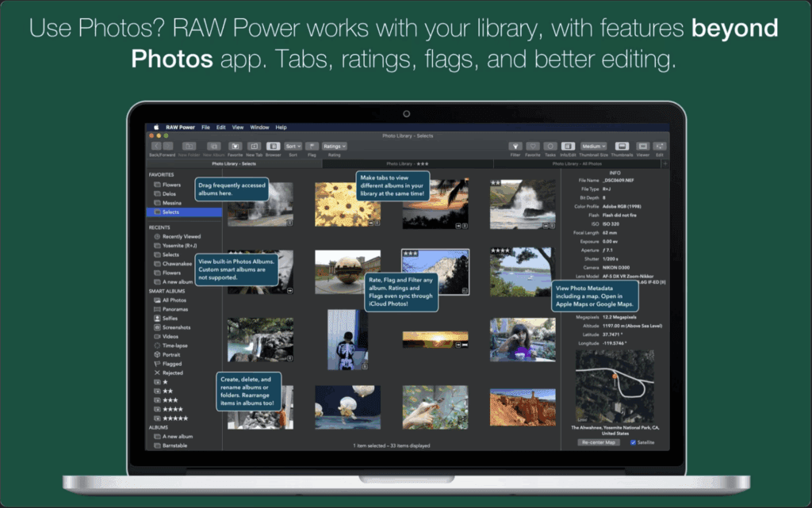Toggle the Satellite checkbox under map
The image size is (812, 508).
(x=633, y=443)
